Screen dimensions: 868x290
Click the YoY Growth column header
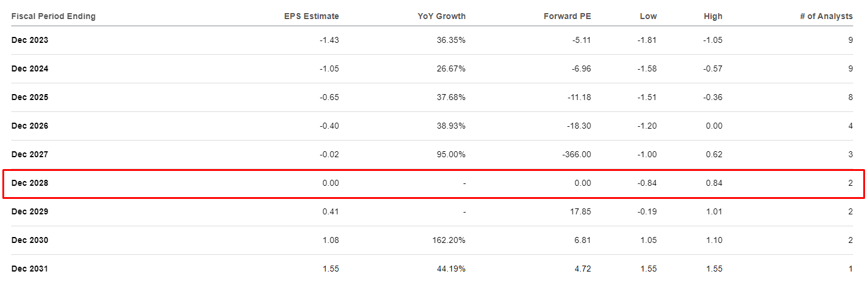tap(441, 17)
